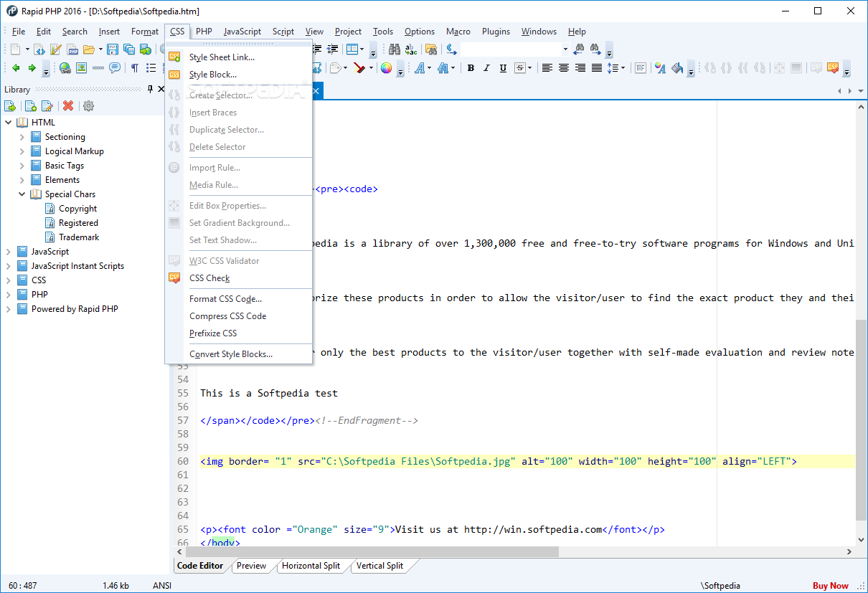
Task: Click the CSS Check toolbar icon
Action: pos(833,68)
